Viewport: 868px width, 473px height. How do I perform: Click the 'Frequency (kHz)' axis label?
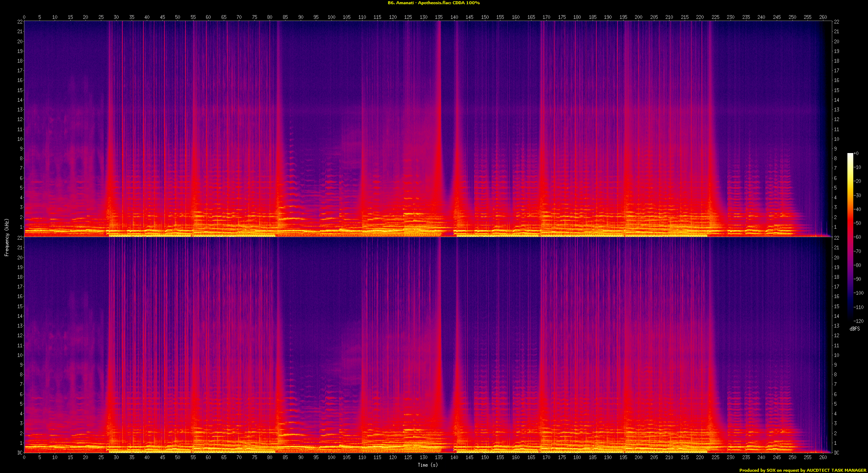(7, 237)
